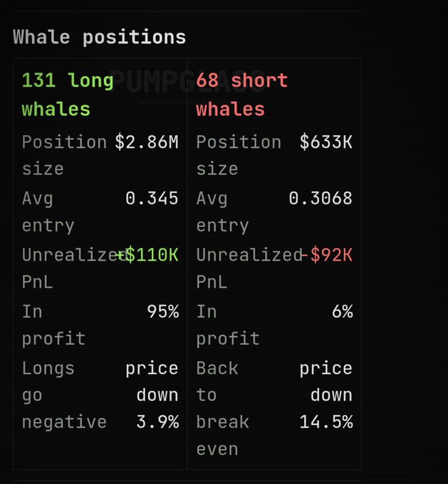Viewport: 448px width, 484px height.
Task: Click the price down 3.9% value
Action: pyautogui.click(x=152, y=395)
